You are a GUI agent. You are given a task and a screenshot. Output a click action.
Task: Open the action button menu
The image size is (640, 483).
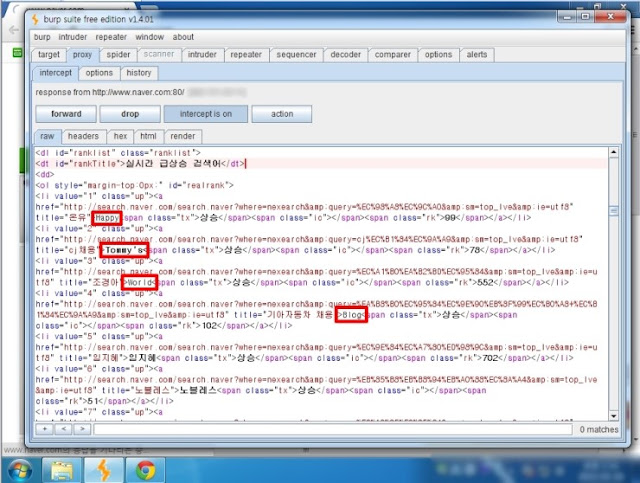(x=282, y=114)
